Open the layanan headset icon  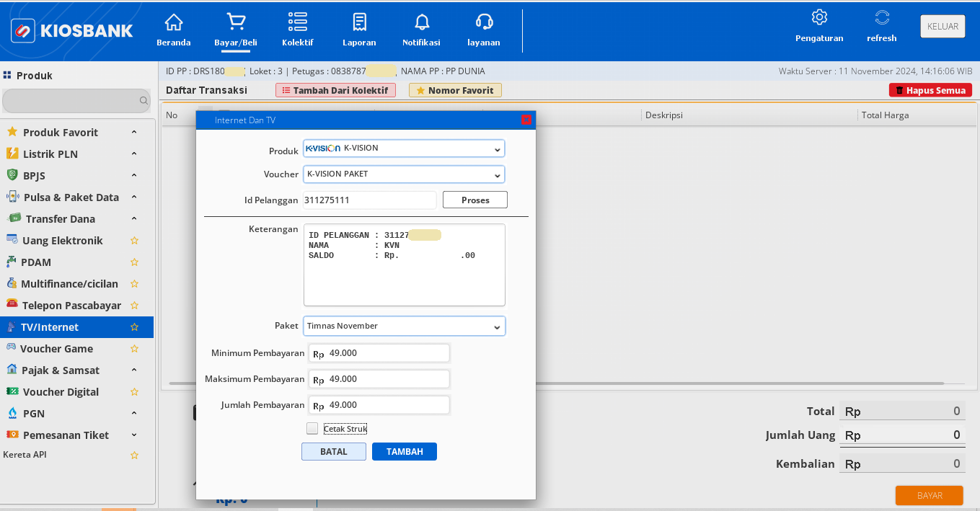[x=484, y=22]
